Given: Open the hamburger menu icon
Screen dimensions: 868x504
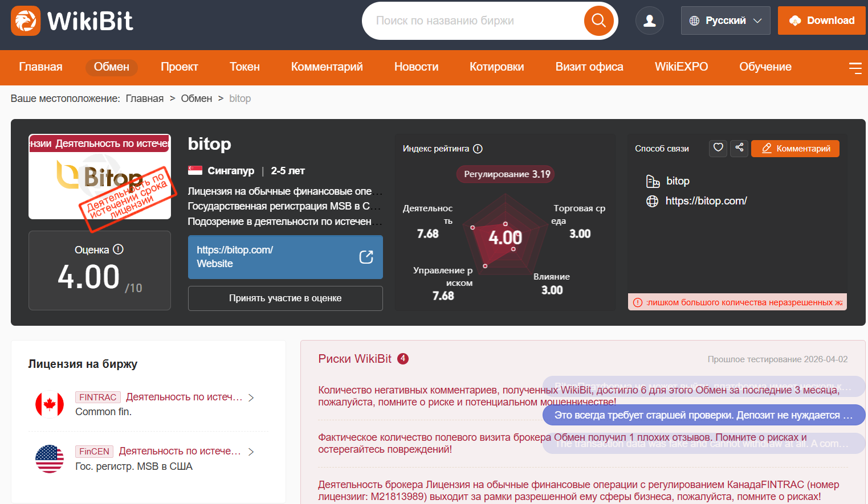Looking at the screenshot, I should 855,68.
